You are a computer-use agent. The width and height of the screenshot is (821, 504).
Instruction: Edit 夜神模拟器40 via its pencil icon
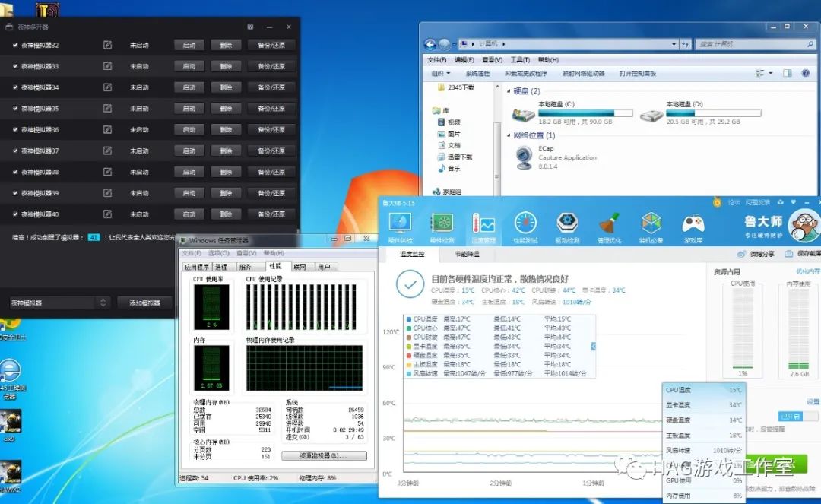point(107,214)
